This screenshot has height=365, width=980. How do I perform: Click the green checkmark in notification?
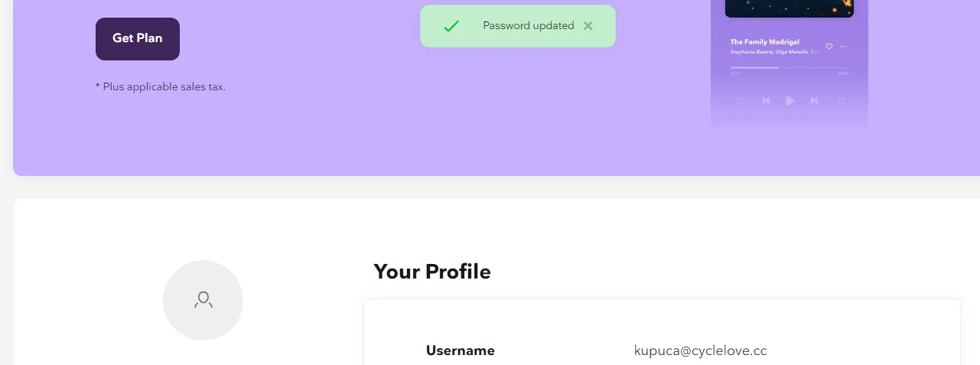click(451, 26)
